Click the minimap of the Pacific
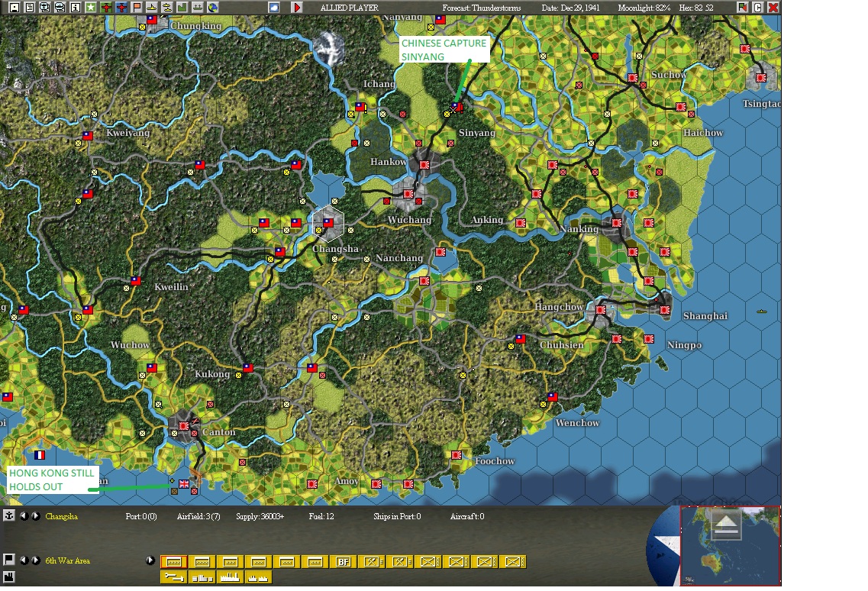 (x=730, y=546)
